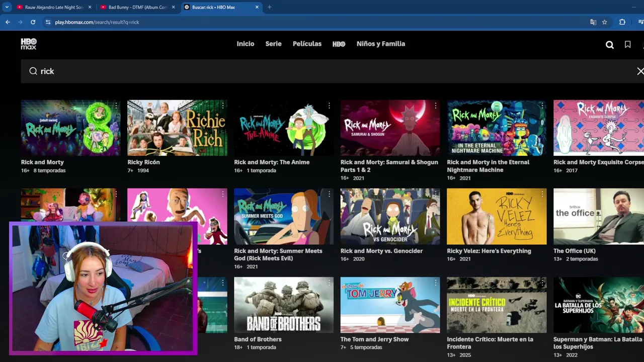Open options dots on vs. Genocider card
Viewport: 644px width, 362px height.
tap(435, 195)
